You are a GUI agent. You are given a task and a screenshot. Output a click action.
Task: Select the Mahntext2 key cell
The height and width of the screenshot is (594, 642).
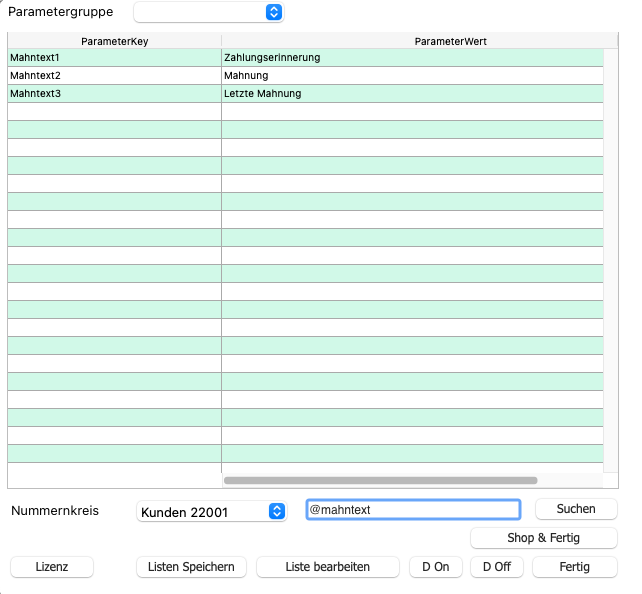coord(115,76)
